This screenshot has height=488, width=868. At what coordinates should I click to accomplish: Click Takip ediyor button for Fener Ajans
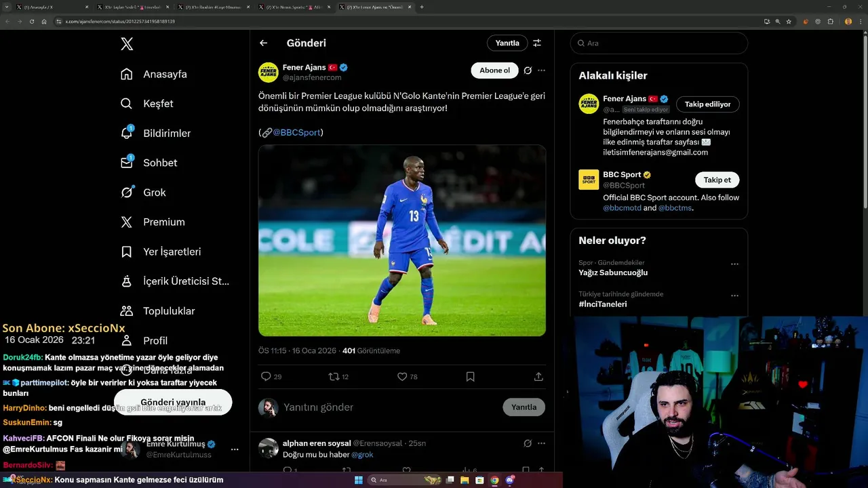(x=708, y=104)
